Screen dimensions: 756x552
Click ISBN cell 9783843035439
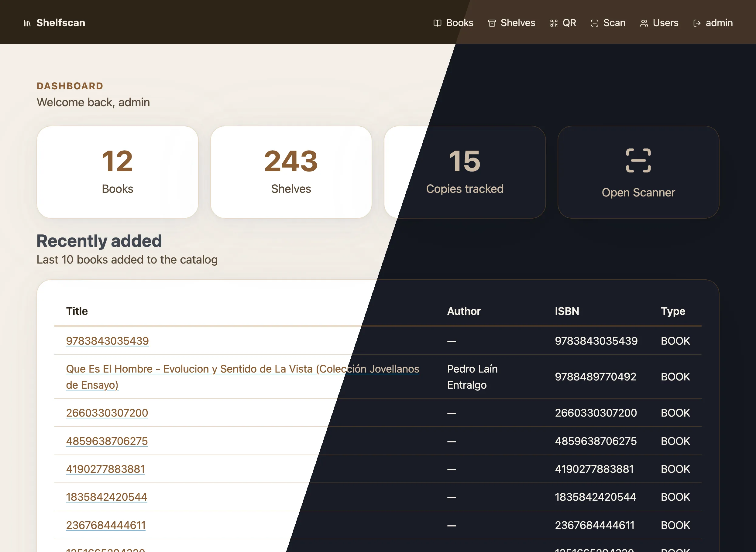point(596,341)
